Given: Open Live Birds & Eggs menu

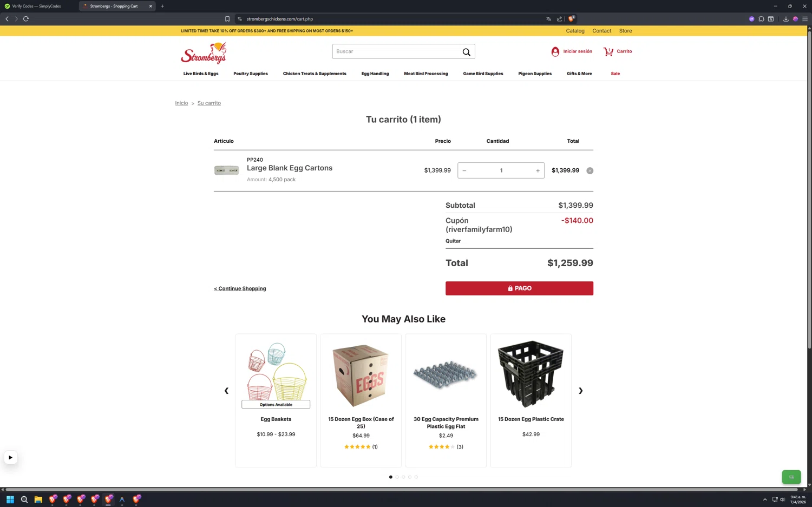Looking at the screenshot, I should (201, 74).
